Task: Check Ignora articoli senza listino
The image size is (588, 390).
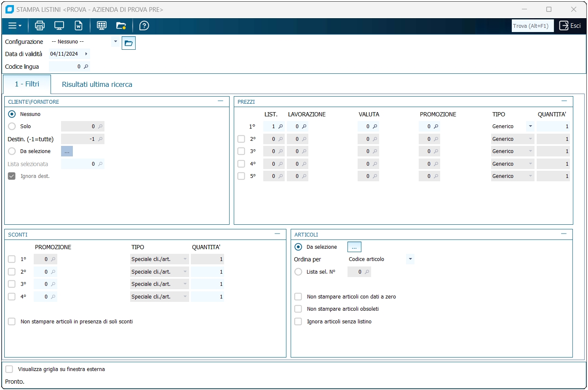Action: pyautogui.click(x=298, y=322)
